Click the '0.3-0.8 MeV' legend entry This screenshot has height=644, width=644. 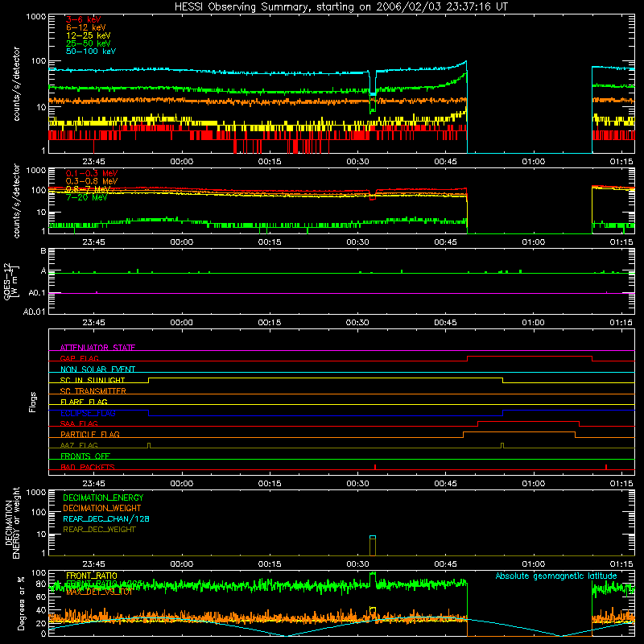coord(92,181)
